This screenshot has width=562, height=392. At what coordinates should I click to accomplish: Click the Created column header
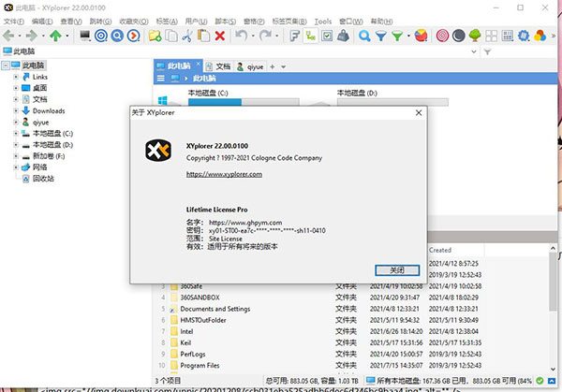(x=455, y=250)
